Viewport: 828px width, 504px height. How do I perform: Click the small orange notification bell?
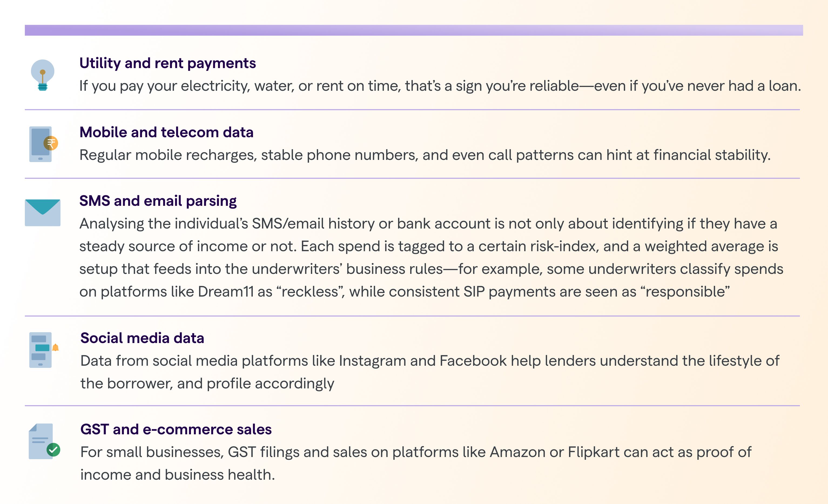pyautogui.click(x=55, y=347)
